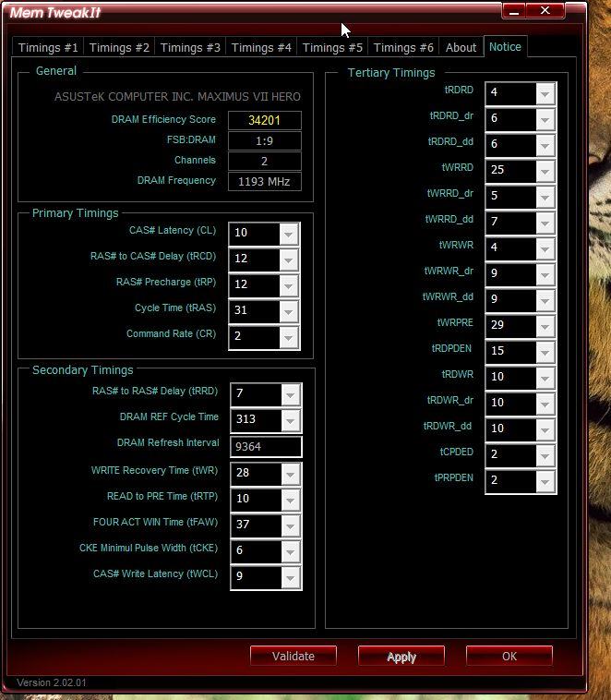
Task: Click the ASUSTeK MAXIMUS VII HERO board name
Action: click(177, 96)
